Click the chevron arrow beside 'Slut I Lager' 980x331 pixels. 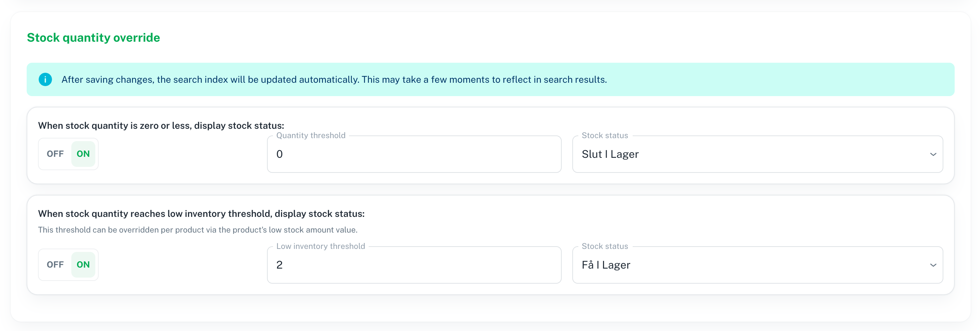(x=933, y=154)
